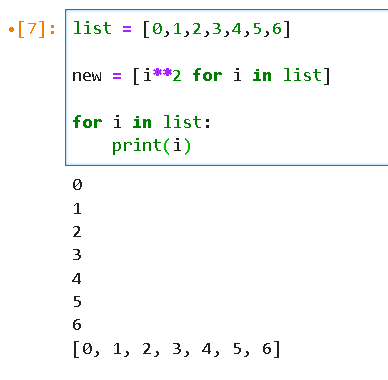The width and height of the screenshot is (388, 380).
Task: Click output line showing 0
Action: click(x=77, y=185)
